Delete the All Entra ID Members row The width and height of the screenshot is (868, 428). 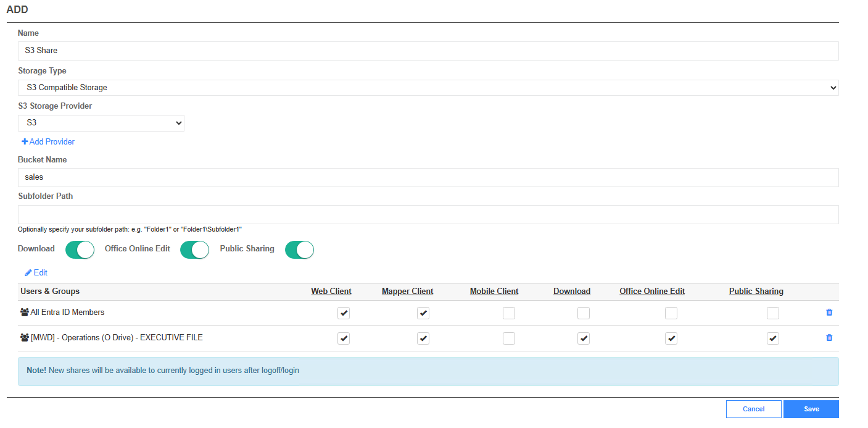click(x=829, y=313)
